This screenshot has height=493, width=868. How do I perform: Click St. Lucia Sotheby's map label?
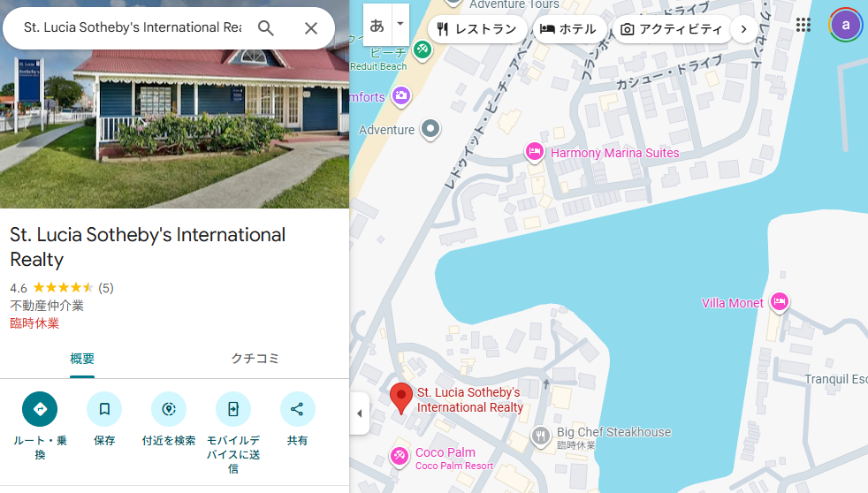pos(470,400)
